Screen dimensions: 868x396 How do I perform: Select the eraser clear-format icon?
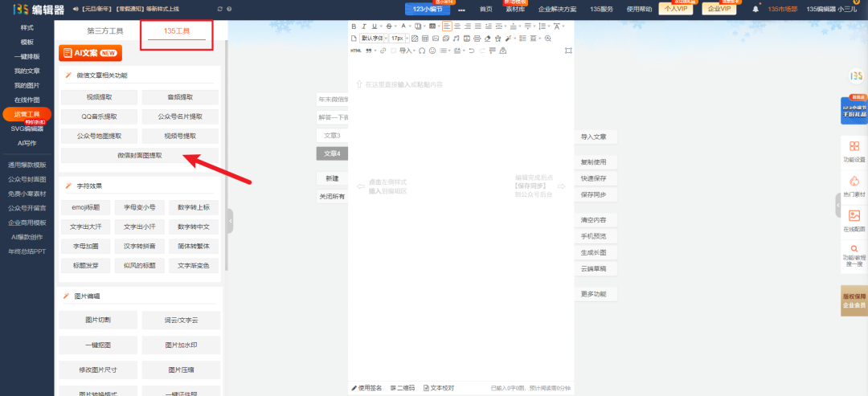point(487,39)
